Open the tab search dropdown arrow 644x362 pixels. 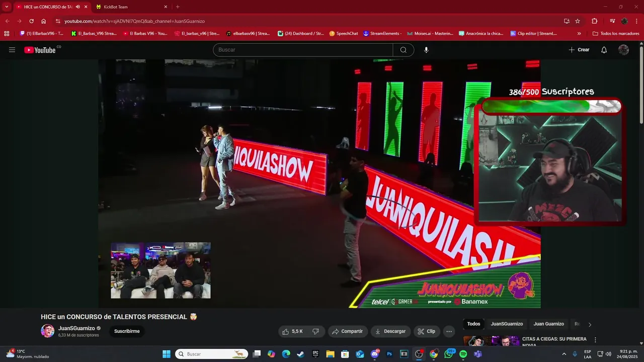(7, 7)
